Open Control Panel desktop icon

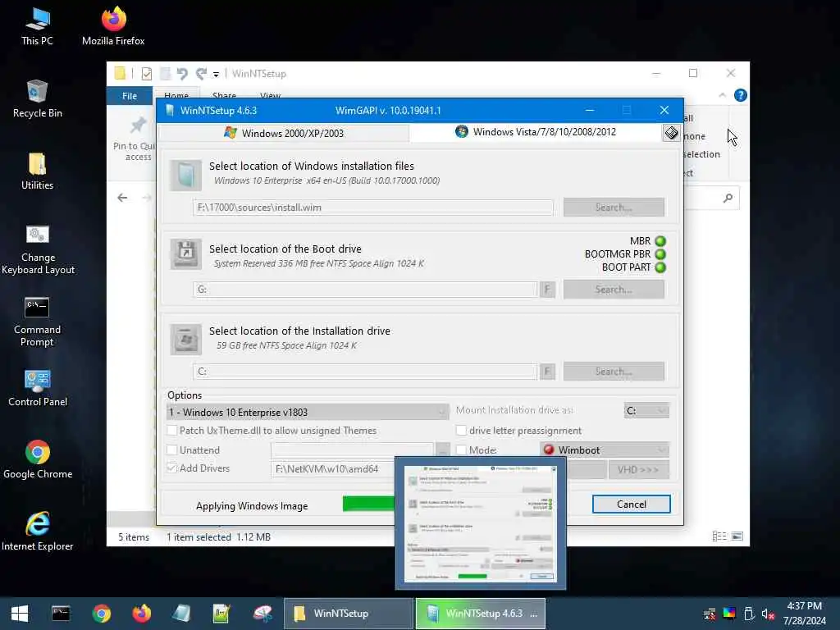click(38, 388)
